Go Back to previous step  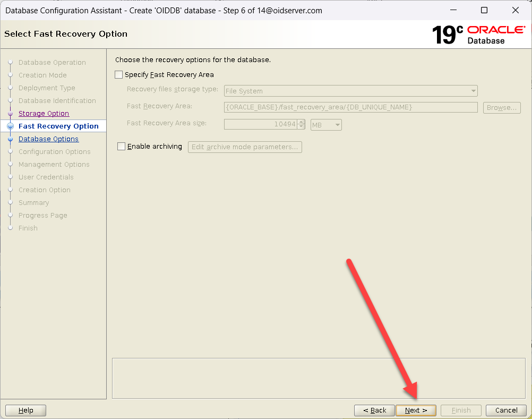pos(374,411)
